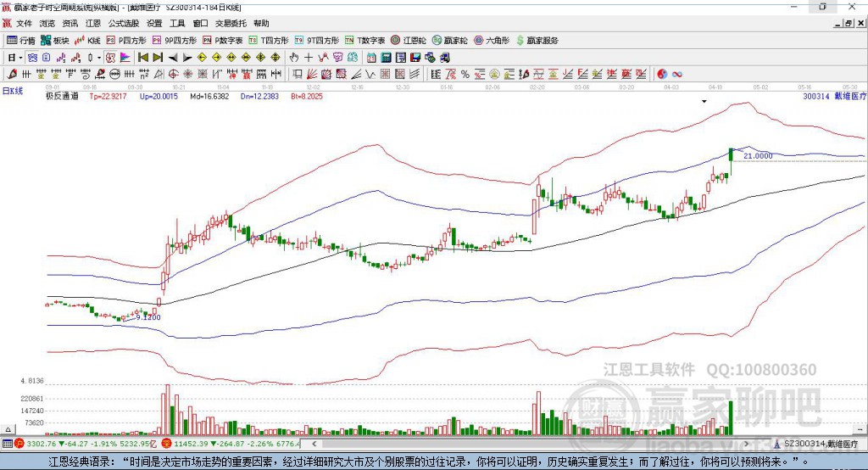
Task: Click the 21.0000 price marker
Action: pos(758,156)
